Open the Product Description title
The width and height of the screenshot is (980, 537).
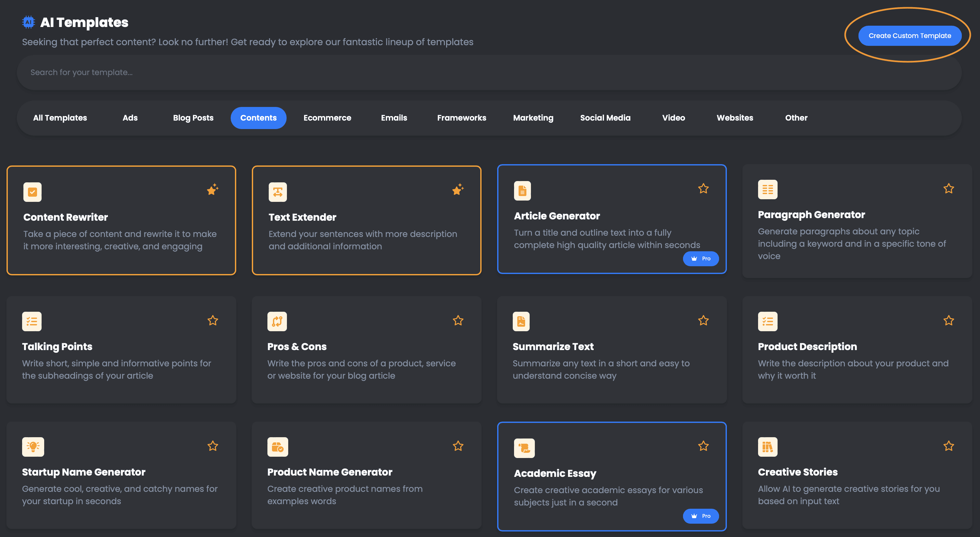807,347
